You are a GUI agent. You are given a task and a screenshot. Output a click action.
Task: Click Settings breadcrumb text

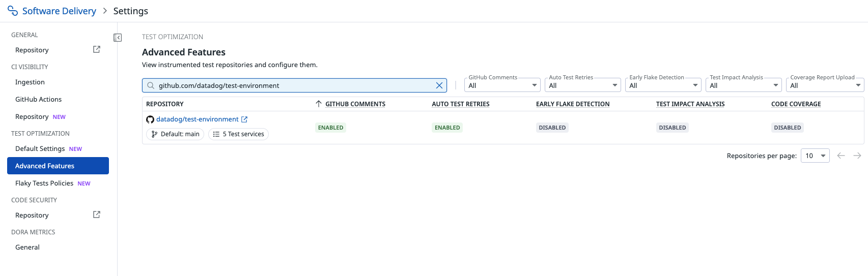point(131,11)
